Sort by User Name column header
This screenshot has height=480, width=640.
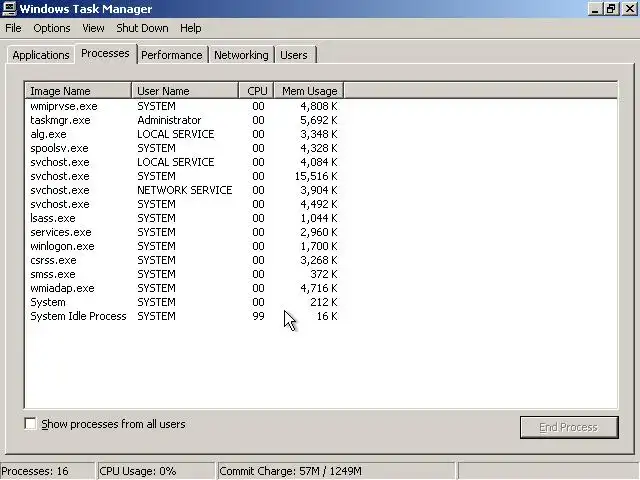point(185,91)
